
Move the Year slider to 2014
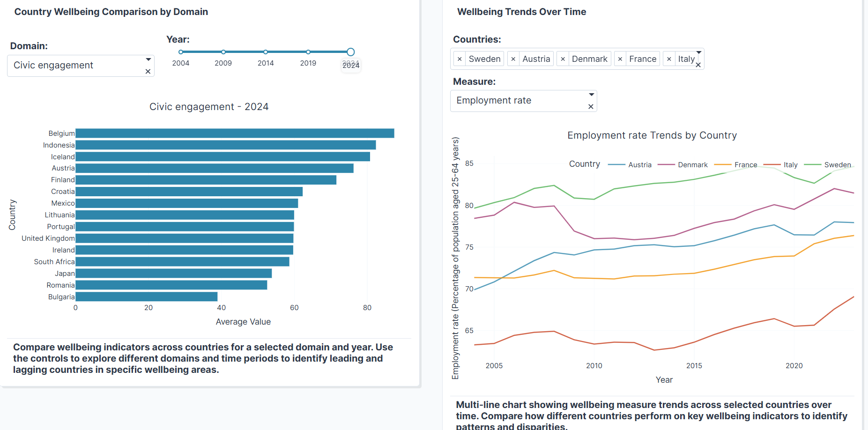point(266,52)
